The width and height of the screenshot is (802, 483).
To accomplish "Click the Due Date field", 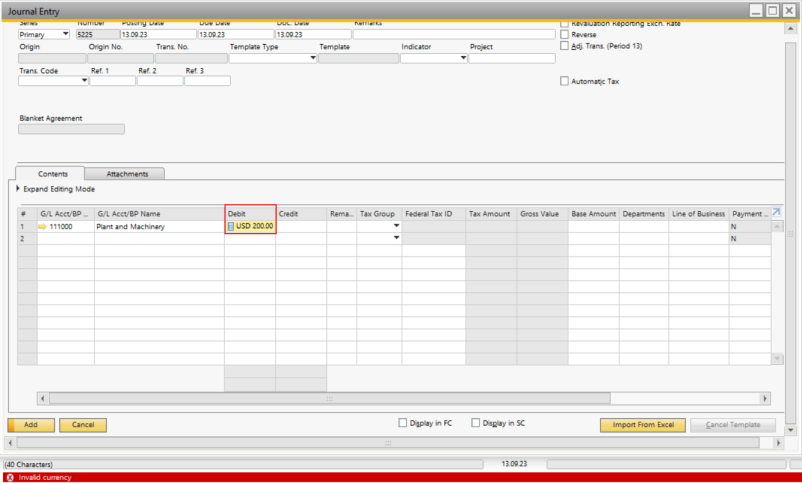I will coord(236,34).
